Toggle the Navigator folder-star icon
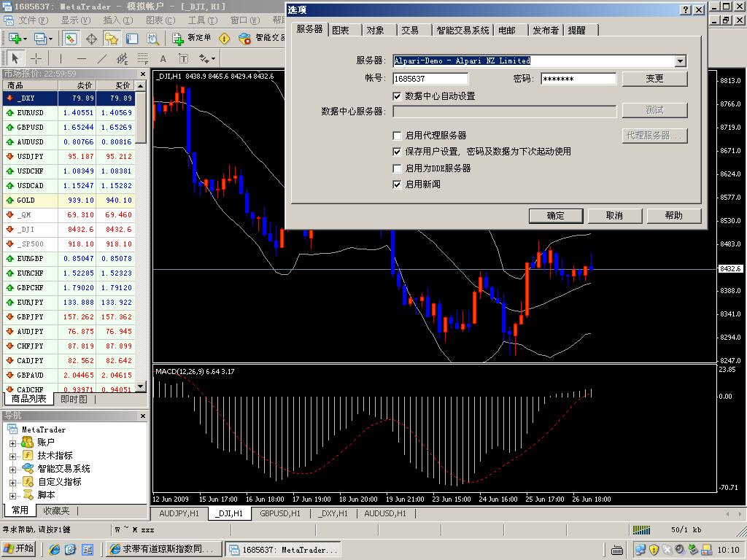Viewport: 747px width, 560px height. (112, 39)
